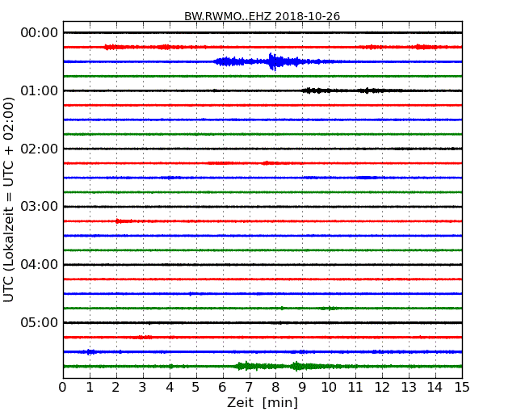The width and height of the screenshot is (525, 420).
Task: Click the plot title BW.RWMO..EHZ 2018-10-26
Action: [262, 16]
